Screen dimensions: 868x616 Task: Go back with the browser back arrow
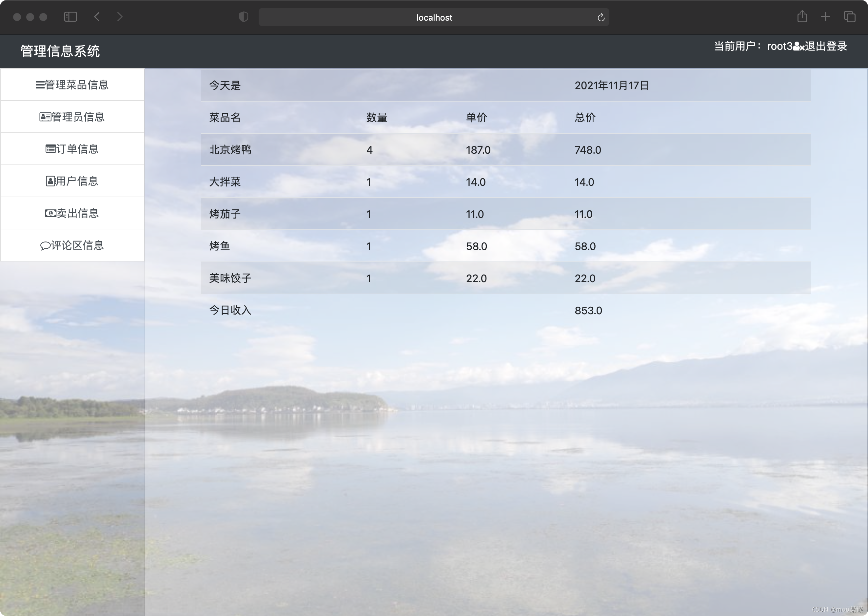97,17
